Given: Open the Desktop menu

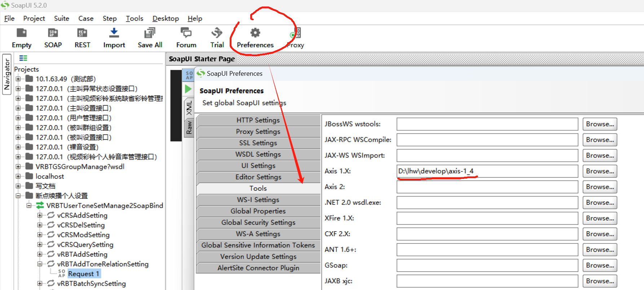Looking at the screenshot, I should pos(166,18).
